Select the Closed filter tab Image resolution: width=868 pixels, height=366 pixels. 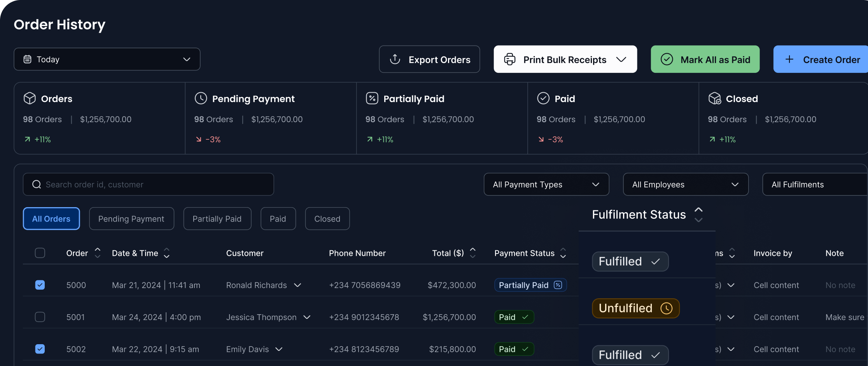(327, 219)
